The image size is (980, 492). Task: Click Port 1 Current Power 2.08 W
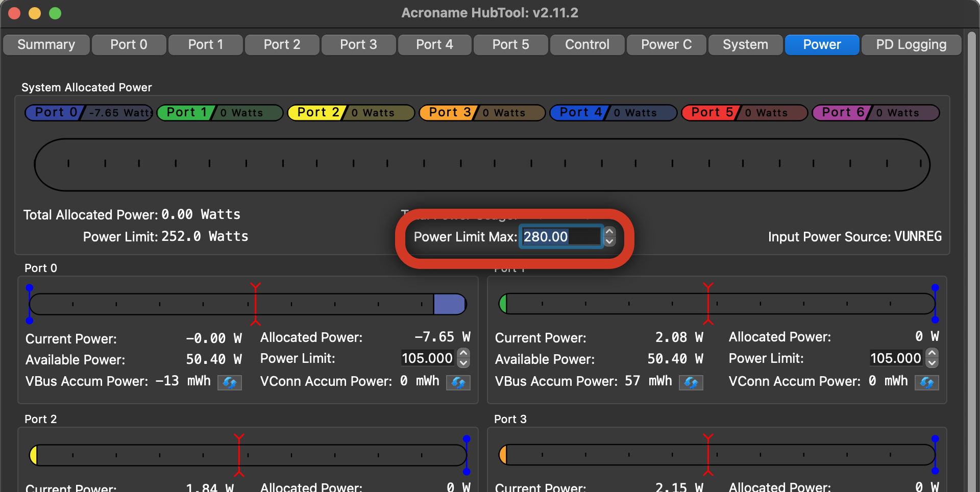point(679,337)
